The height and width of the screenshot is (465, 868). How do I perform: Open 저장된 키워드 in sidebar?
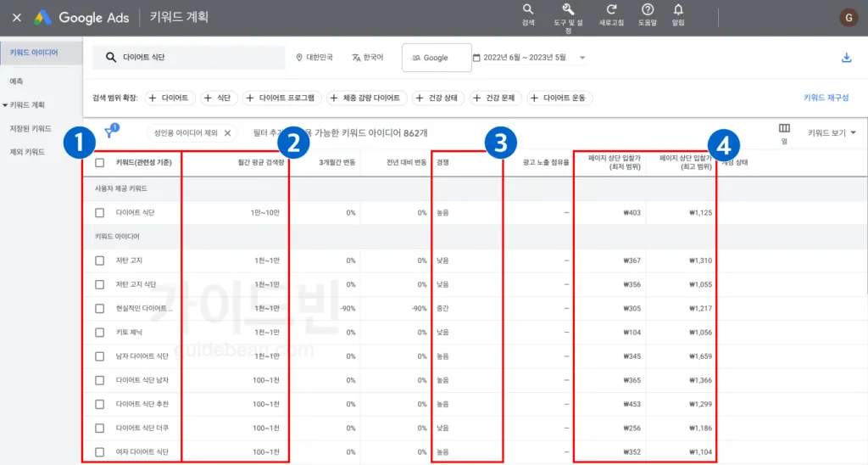pos(31,129)
